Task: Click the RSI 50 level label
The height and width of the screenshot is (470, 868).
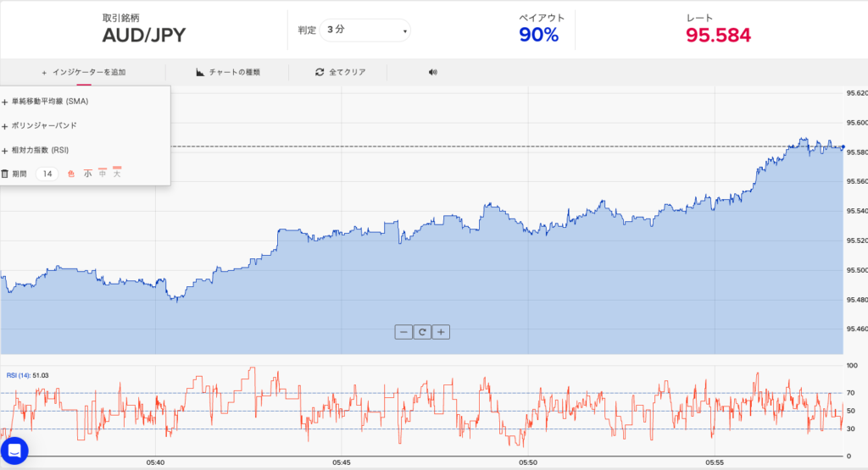Action: [x=850, y=411]
